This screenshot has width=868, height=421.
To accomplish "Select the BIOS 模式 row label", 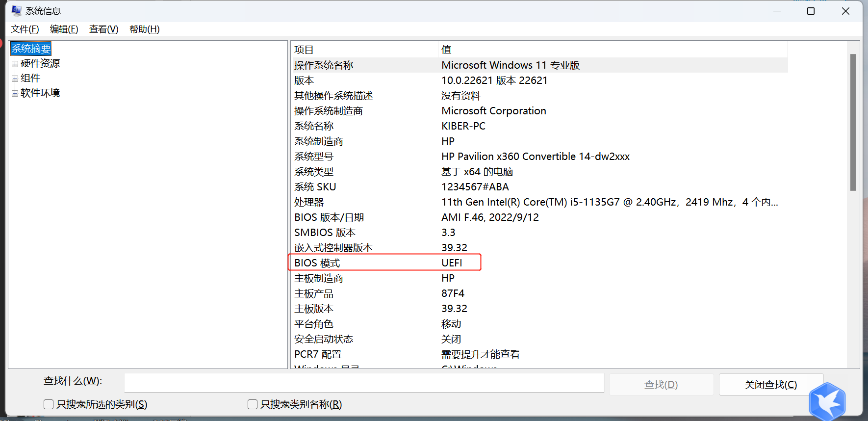I will [317, 263].
